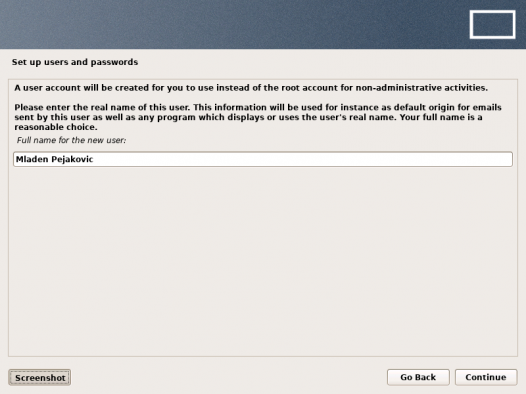
Task: Click the 'A user account will be created' sentence
Action: (x=251, y=88)
